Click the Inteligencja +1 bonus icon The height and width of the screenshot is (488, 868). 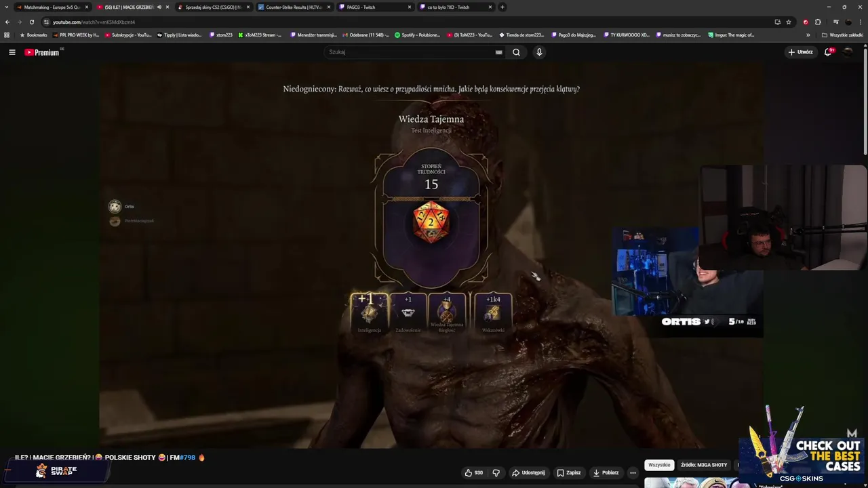click(x=369, y=312)
